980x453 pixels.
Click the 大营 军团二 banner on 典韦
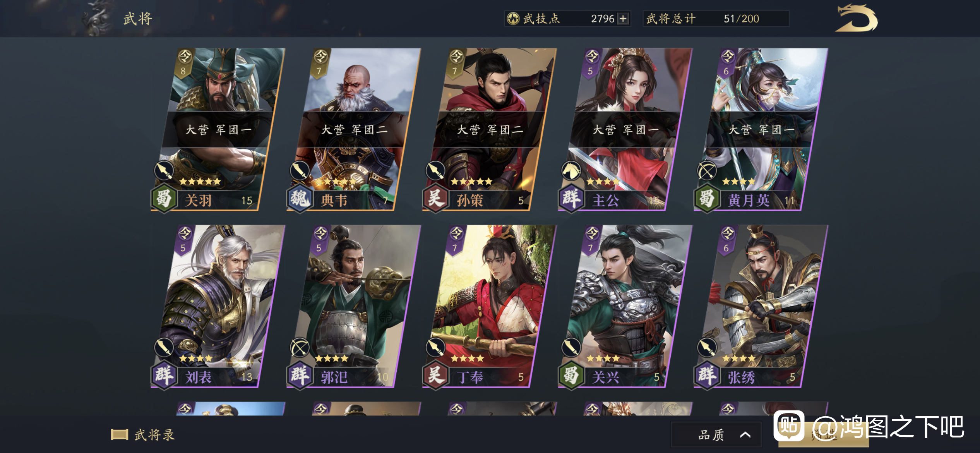tap(354, 129)
